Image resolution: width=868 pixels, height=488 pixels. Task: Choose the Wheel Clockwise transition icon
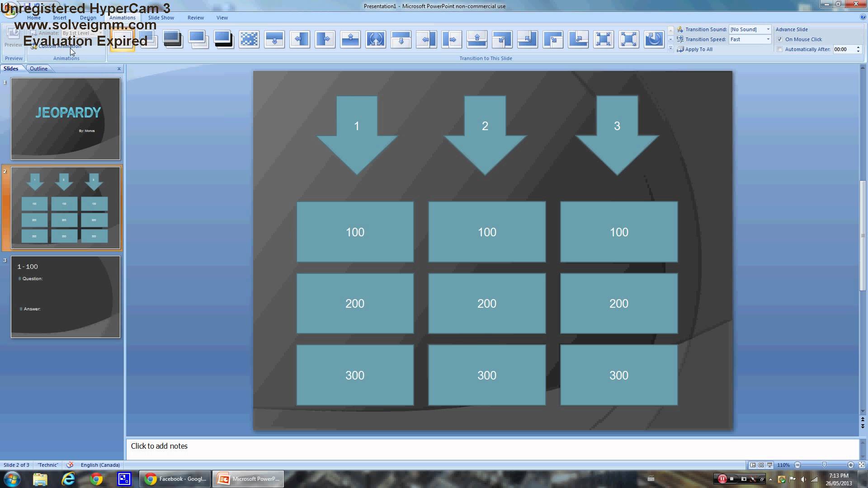654,40
